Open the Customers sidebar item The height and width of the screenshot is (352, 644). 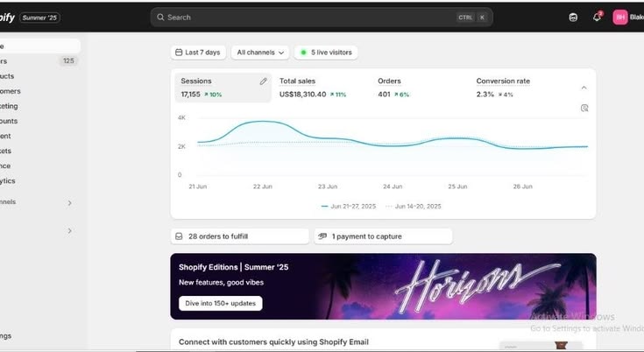coord(39,91)
